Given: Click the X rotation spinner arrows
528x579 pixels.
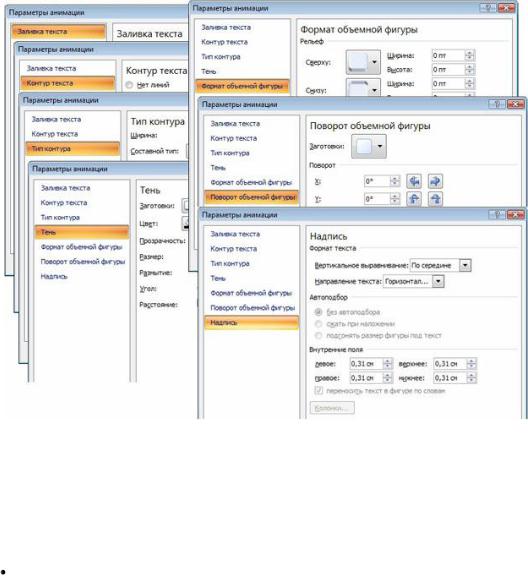Looking at the screenshot, I should click(394, 181).
